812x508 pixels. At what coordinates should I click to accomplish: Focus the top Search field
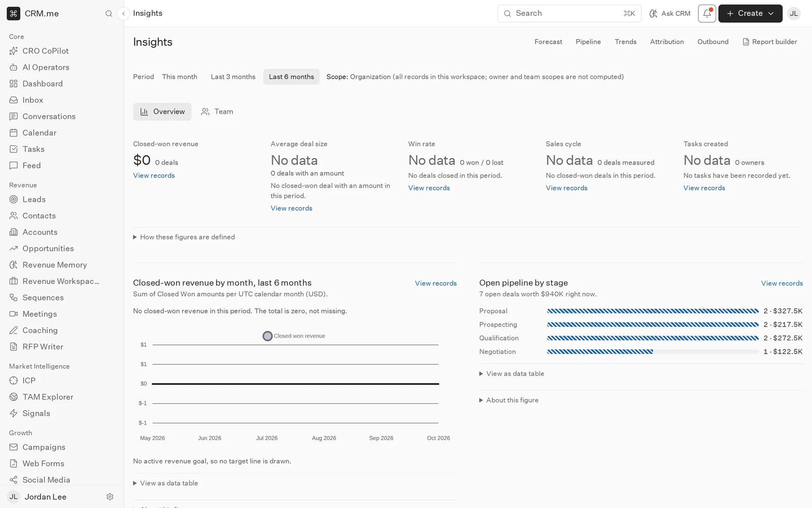[x=569, y=14]
